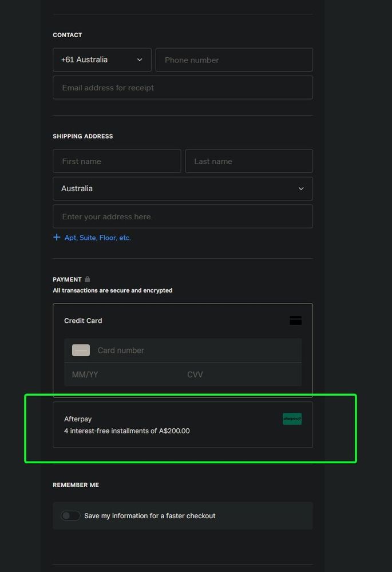Click the Enter your address field
Viewport: 392px width, 572px height.
click(x=183, y=216)
